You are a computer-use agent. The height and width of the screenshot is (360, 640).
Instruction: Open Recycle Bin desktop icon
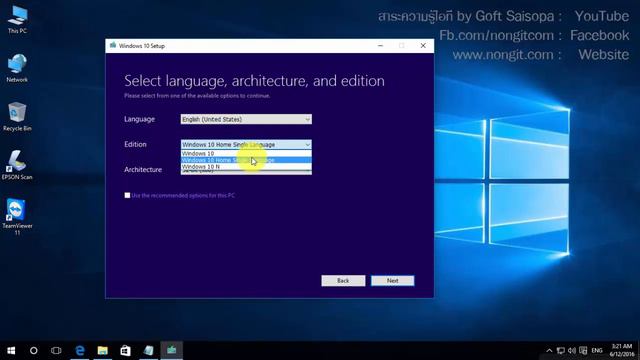17,117
